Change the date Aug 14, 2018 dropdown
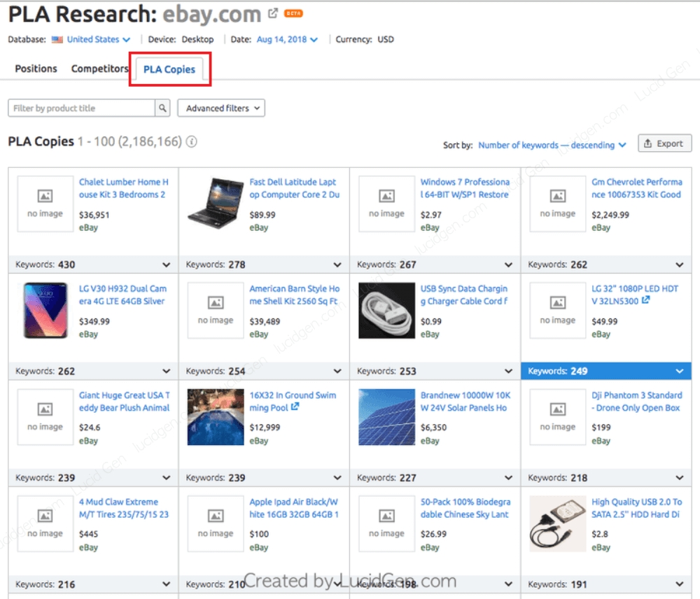 point(287,40)
